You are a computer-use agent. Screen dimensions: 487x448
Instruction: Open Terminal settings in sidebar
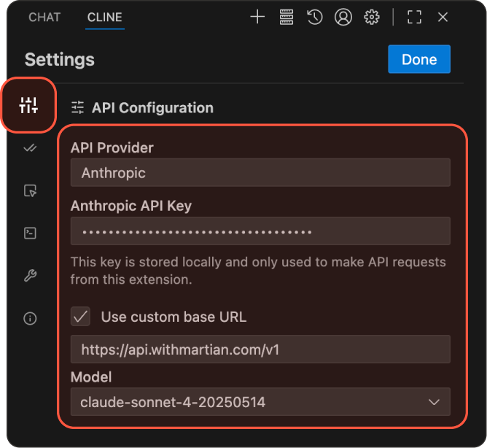(x=30, y=233)
